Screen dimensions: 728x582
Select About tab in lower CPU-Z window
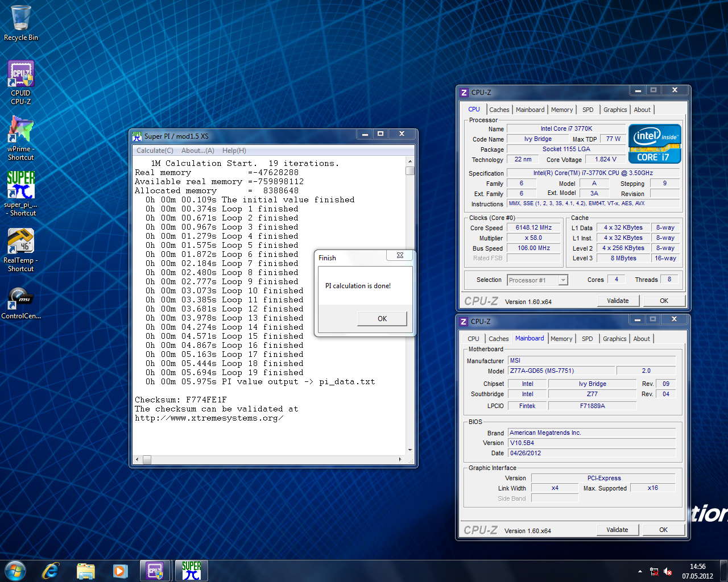point(642,339)
